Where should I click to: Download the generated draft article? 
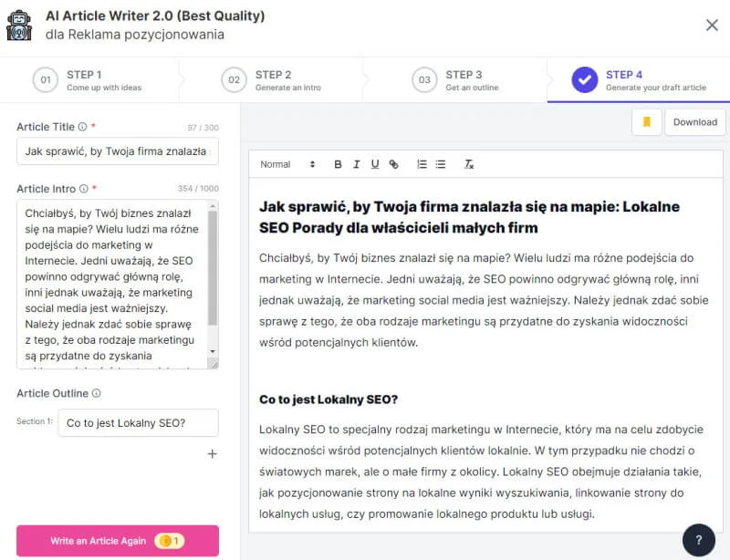[x=695, y=121]
